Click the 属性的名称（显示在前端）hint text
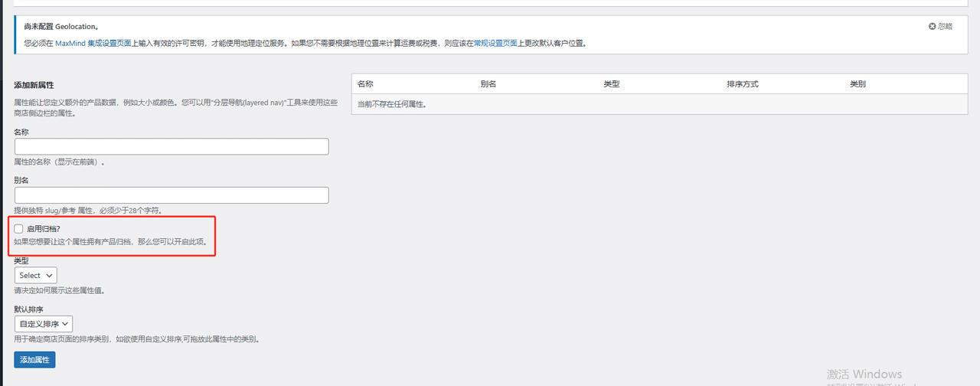 tap(60, 162)
